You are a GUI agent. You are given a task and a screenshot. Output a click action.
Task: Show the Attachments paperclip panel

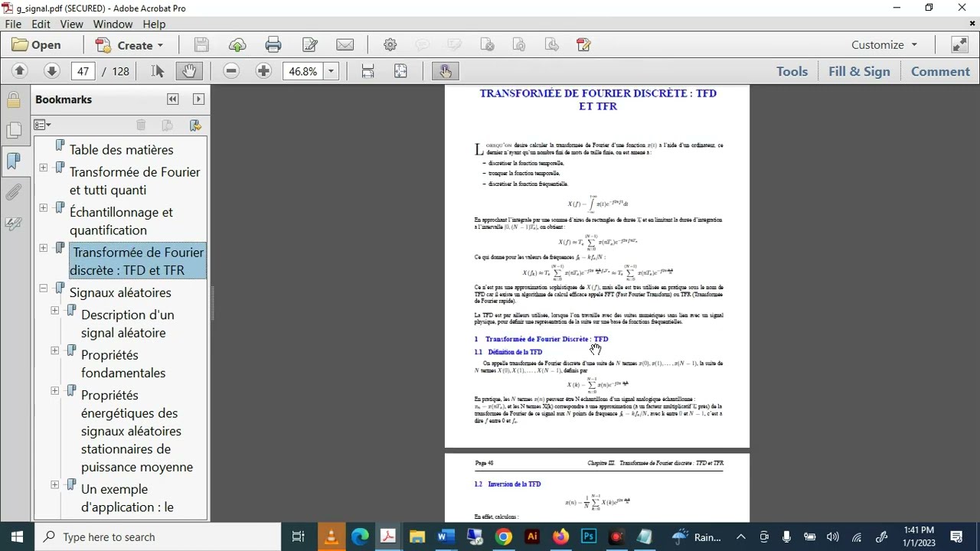(x=13, y=192)
